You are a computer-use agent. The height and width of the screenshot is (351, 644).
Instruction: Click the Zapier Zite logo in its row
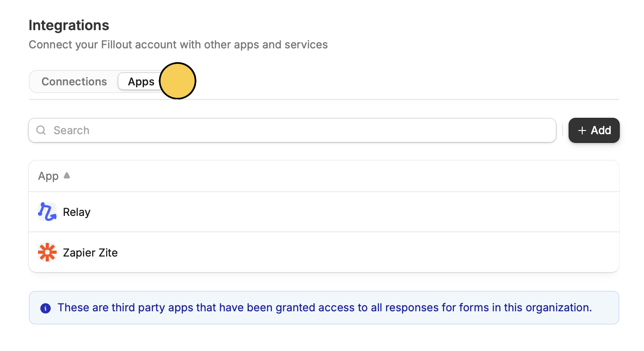coord(47,252)
